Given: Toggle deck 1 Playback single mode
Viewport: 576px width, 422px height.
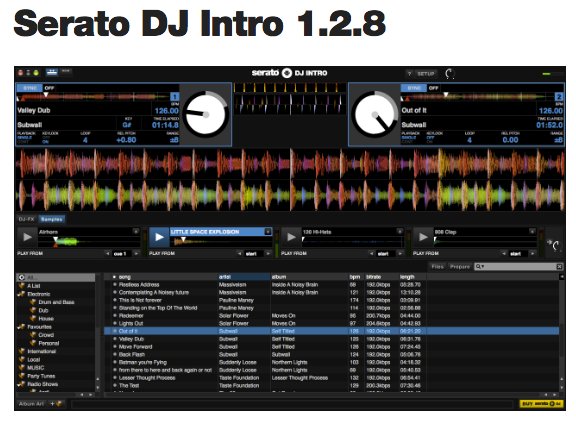Looking at the screenshot, I should [x=26, y=138].
